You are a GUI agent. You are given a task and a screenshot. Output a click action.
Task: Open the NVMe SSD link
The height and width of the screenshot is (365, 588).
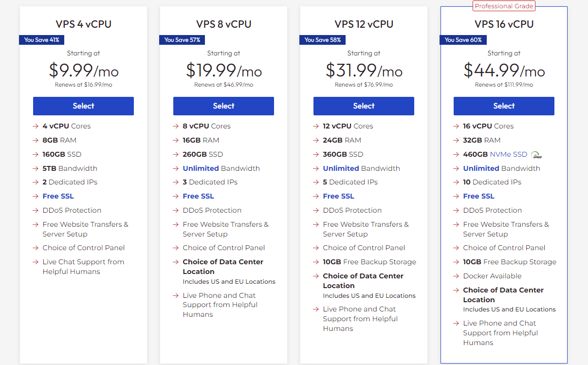coord(509,154)
